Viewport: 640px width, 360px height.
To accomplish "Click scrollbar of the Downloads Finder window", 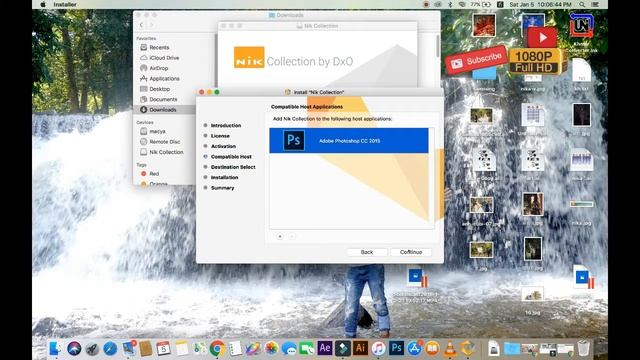I will pyautogui.click(x=438, y=46).
